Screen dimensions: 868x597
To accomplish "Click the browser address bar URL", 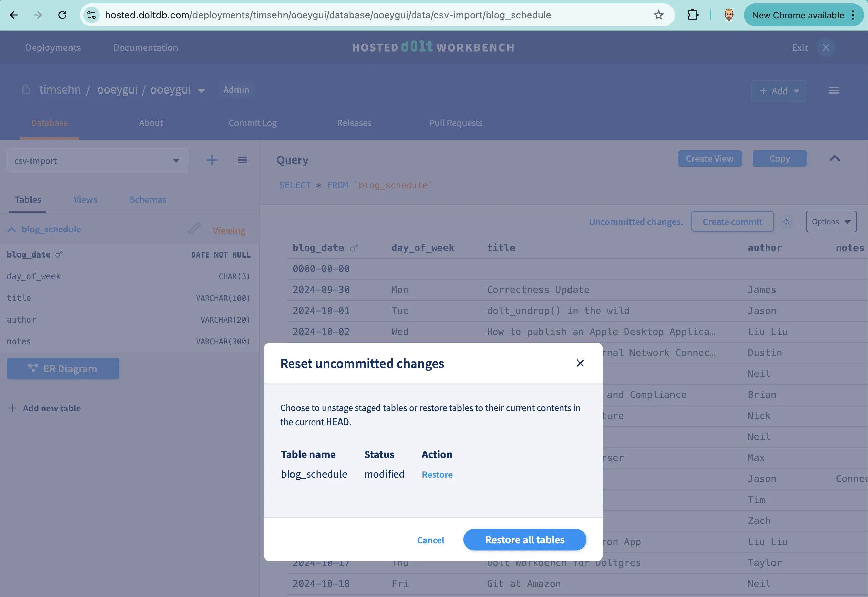I will point(328,15).
